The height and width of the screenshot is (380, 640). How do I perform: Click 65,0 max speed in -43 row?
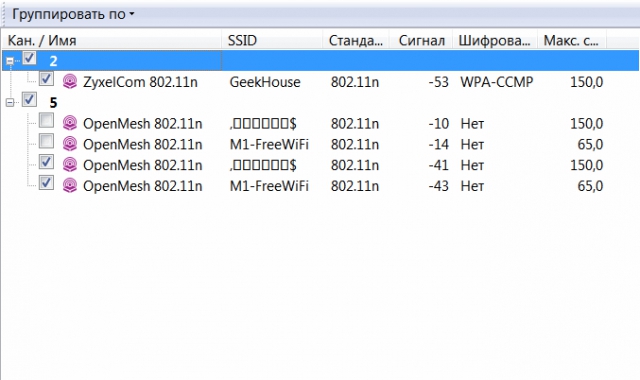pos(590,186)
